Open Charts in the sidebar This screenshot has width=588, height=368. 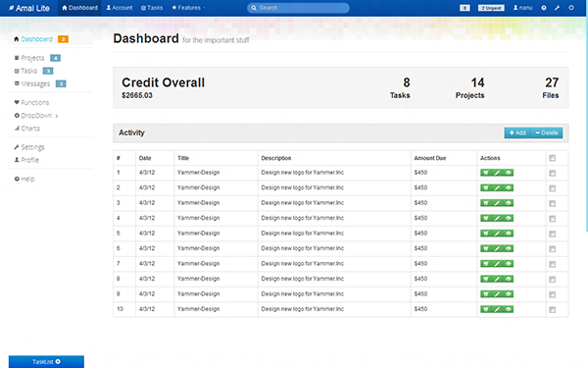click(27, 129)
